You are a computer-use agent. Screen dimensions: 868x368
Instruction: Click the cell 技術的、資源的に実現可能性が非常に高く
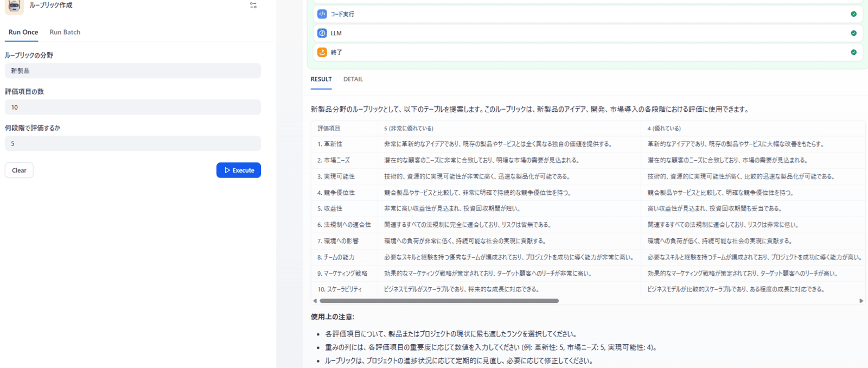[477, 177]
